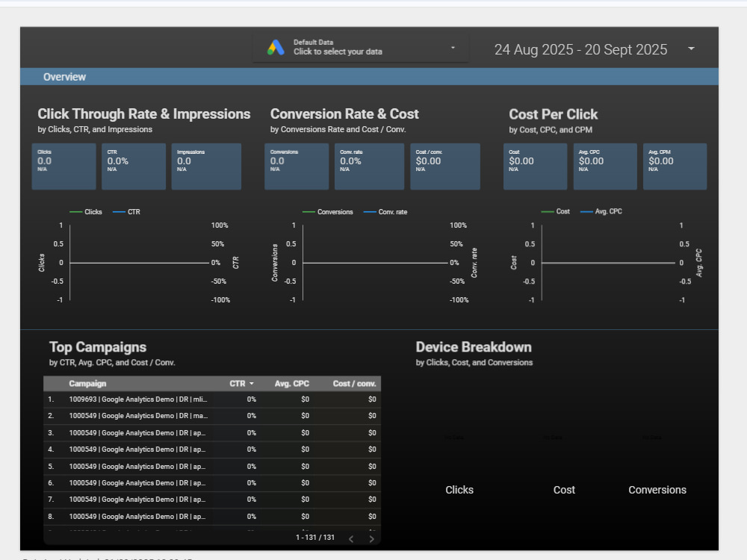Sort table by Avg. CPC column header

[291, 383]
